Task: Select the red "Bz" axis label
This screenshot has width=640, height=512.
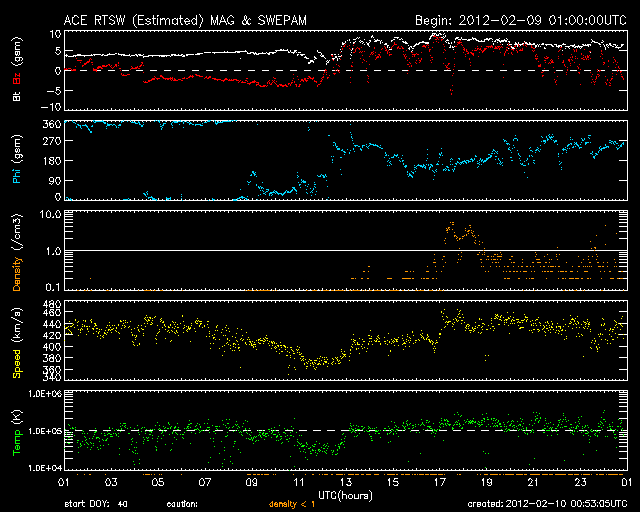Action: pos(17,78)
